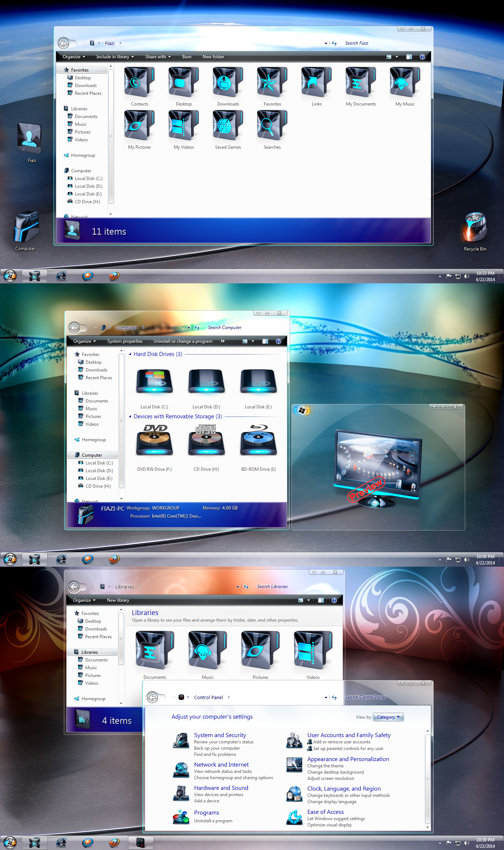Open Organize menu in Computer window
This screenshot has height=850, width=504.
(x=84, y=341)
